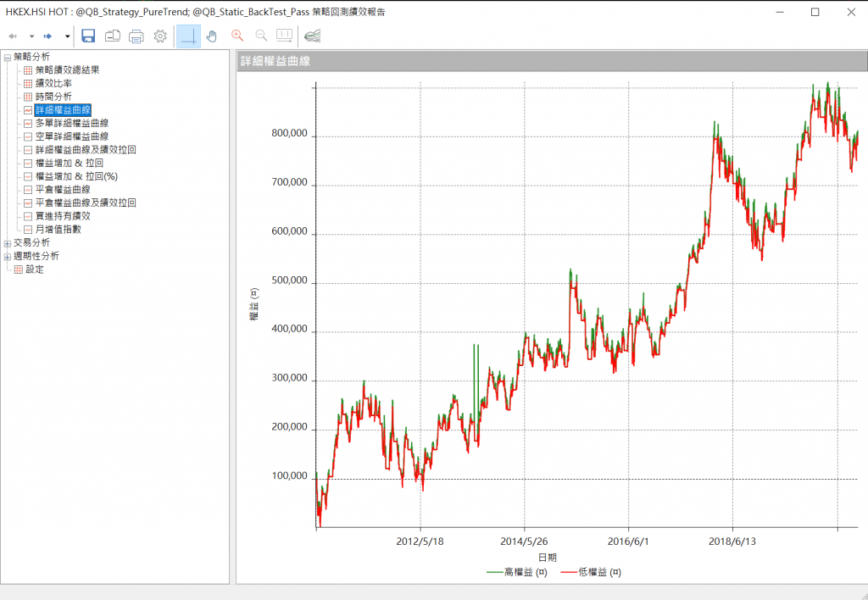
Task: Click the printer icon to print report
Action: [136, 36]
